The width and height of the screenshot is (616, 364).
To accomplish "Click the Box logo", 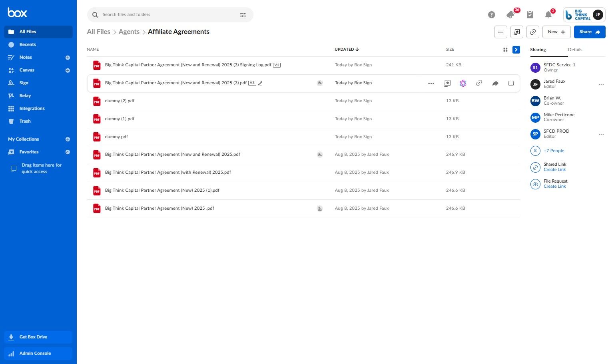I will pyautogui.click(x=17, y=13).
